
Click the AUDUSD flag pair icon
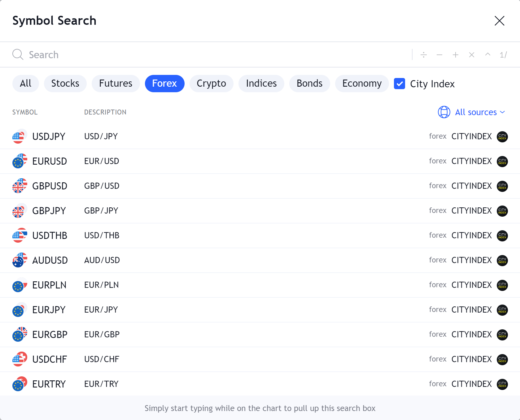coord(20,260)
